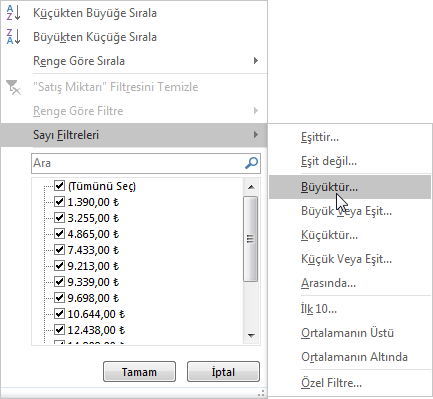
Task: Click into the Ara search field
Action: pos(138,163)
